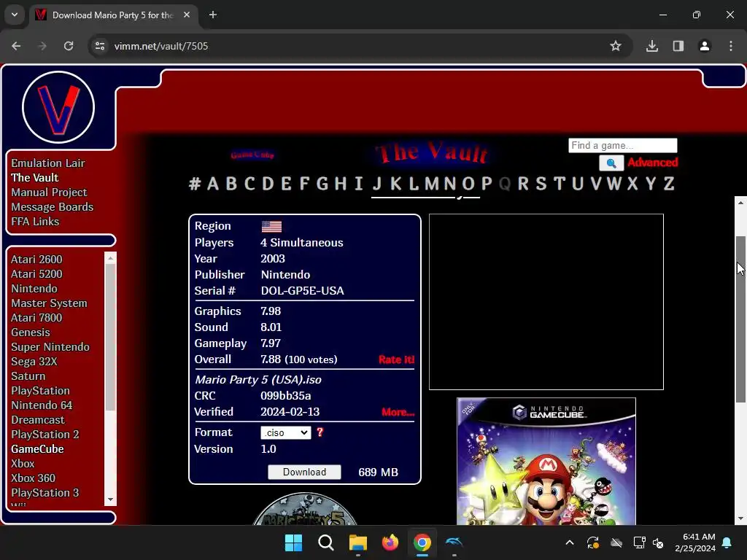Open Dolphin emulator from taskbar
The width and height of the screenshot is (747, 560).
click(454, 542)
